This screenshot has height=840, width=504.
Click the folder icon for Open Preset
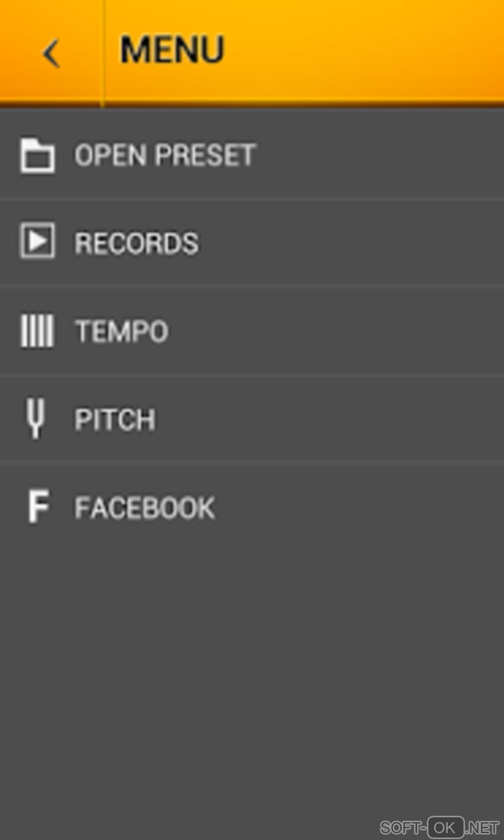[37, 156]
